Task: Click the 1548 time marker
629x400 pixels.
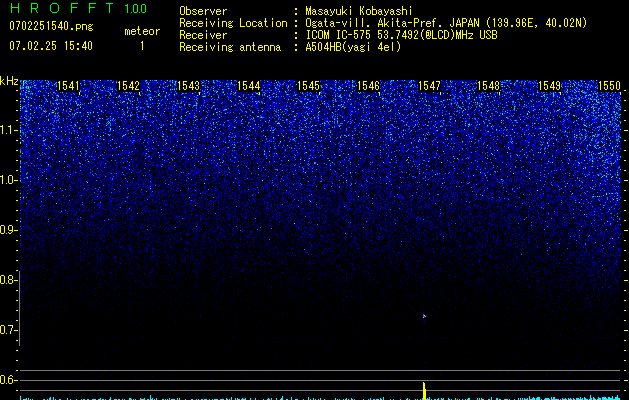Action: pyautogui.click(x=489, y=86)
